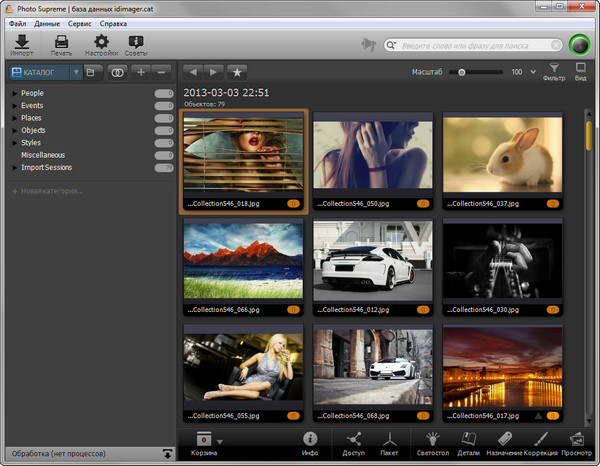This screenshot has width=600, height=466.
Task: Click the Фильтр (Filter) funnel icon
Action: pyautogui.click(x=555, y=70)
